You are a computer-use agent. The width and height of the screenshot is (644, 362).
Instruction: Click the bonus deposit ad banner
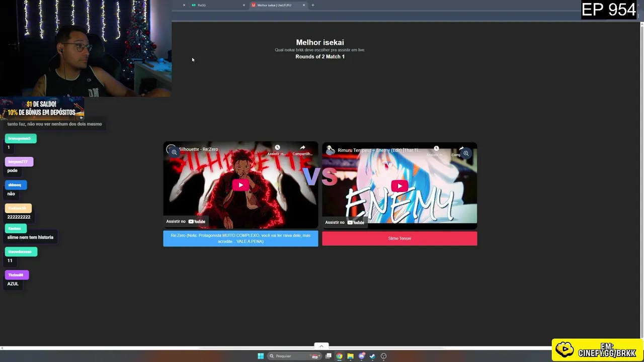(x=42, y=109)
